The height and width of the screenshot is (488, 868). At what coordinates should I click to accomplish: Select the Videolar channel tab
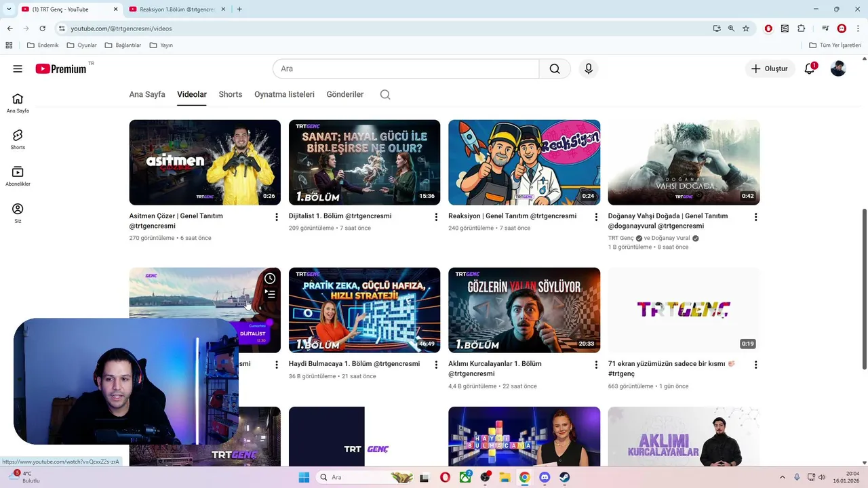[192, 94]
